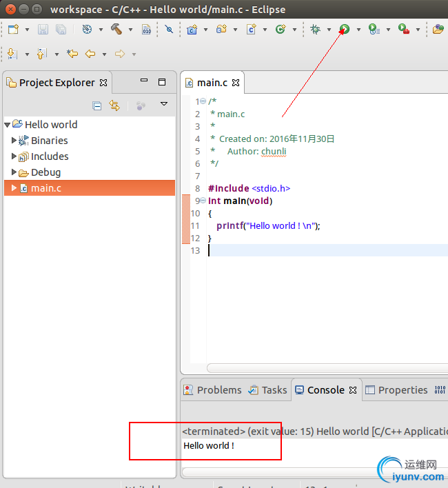Minimize the Project Explorer view
This screenshot has width=448, height=488.
144,81
